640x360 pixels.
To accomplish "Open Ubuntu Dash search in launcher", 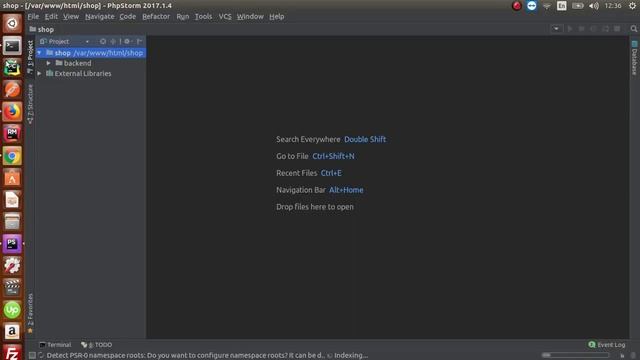I will (x=12, y=24).
